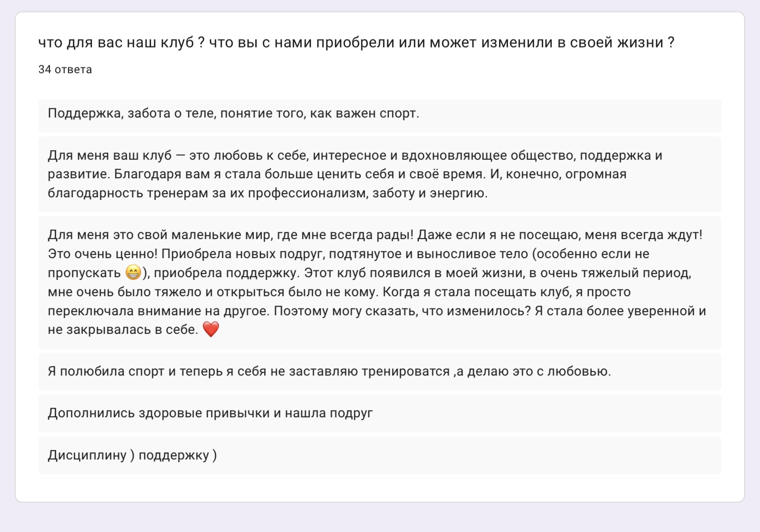Image resolution: width=760 pixels, height=532 pixels.
Task: Click the phrase "делаю это с любовью"
Action: click(539, 371)
